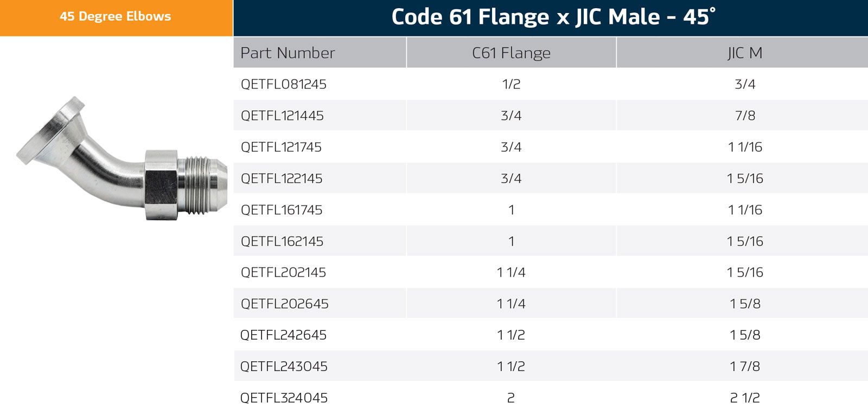Open part number QETFL202645

(x=285, y=304)
